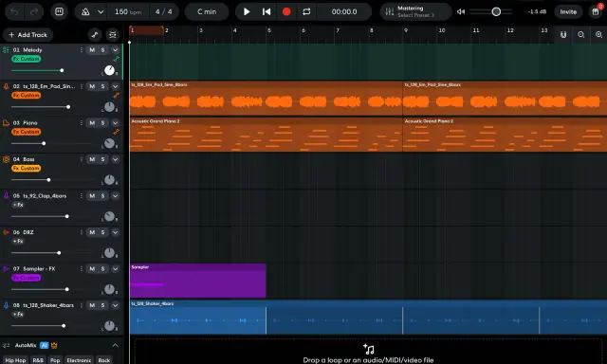Image resolution: width=607 pixels, height=364 pixels.
Task: Expand the 05 Clap track chevron
Action: pos(115,195)
